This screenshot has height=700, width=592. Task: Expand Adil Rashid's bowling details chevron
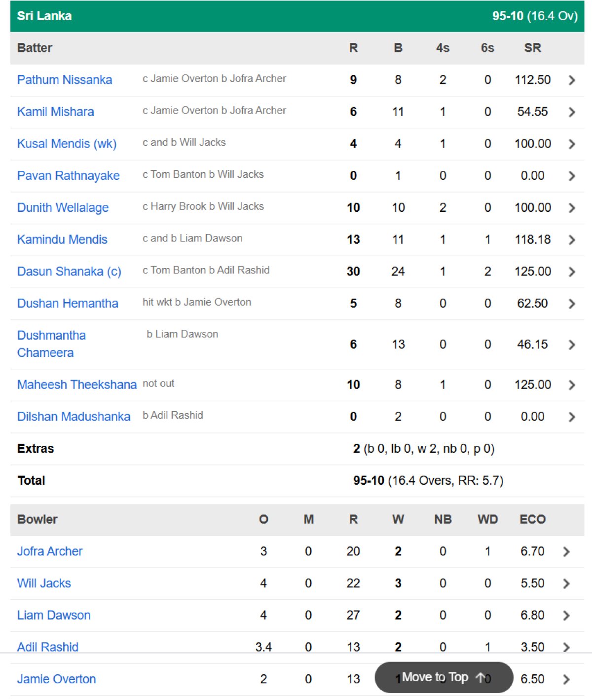tap(565, 647)
